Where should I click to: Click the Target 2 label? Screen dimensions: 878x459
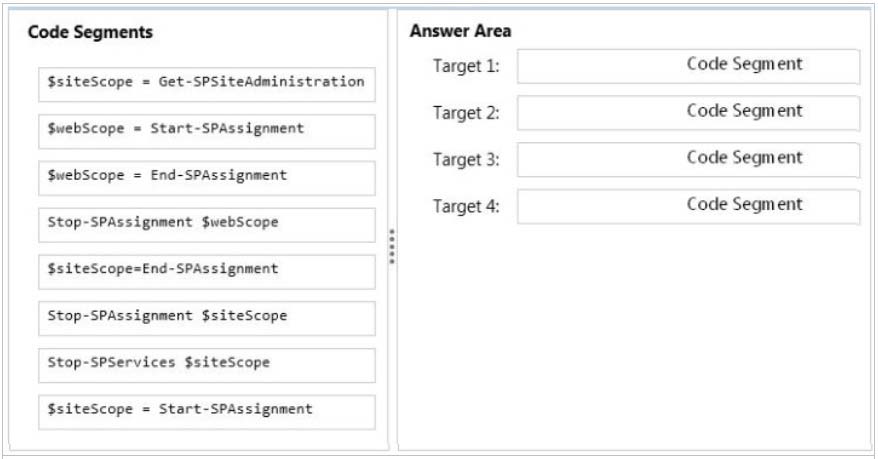point(466,113)
